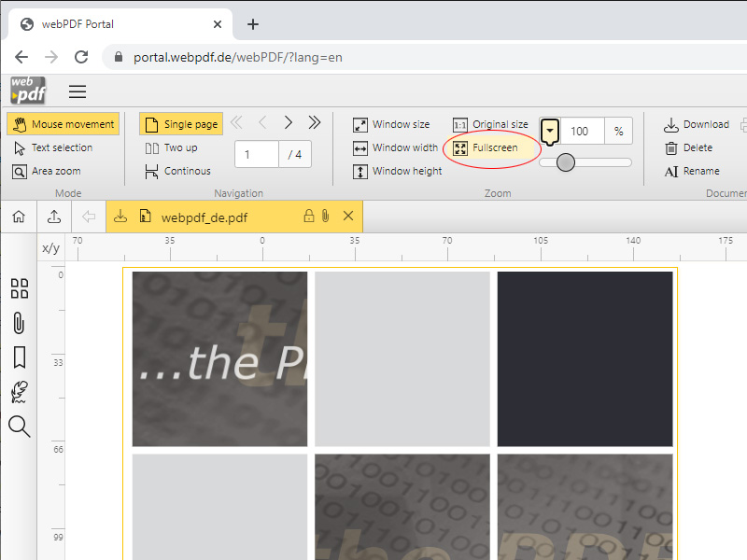Screen dimensions: 747x560
Task: Reload the browser page
Action: coord(81,57)
